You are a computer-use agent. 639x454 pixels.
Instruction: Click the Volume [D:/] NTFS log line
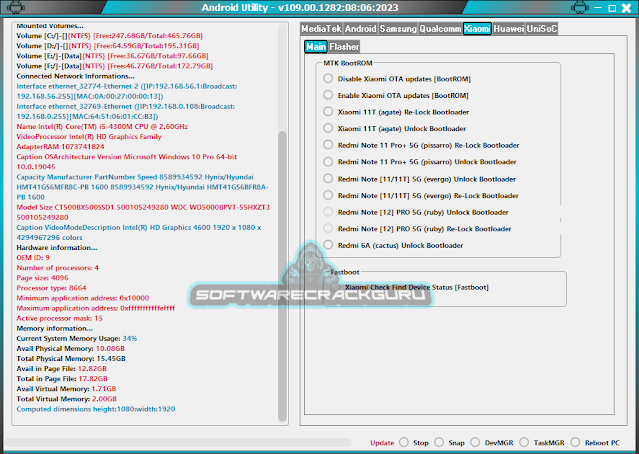click(108, 46)
